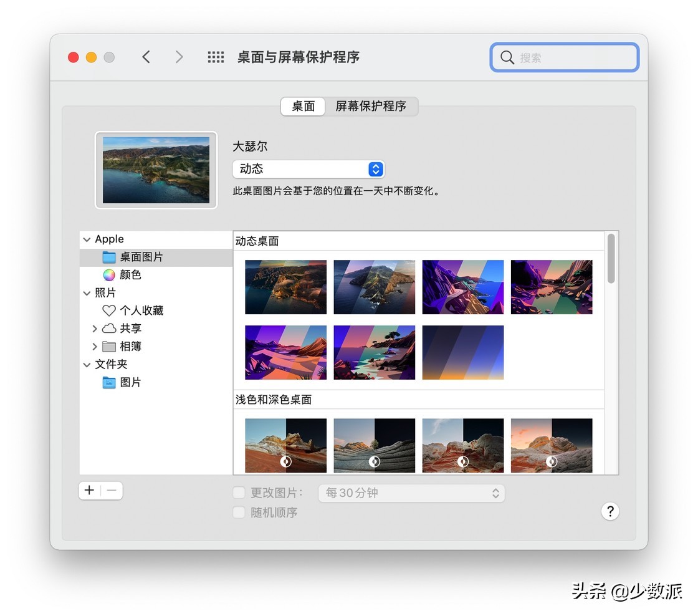Screen dimensions: 698x616
Task: Select the Big Sur dynamic wallpaper thumbnail
Action: [x=285, y=287]
